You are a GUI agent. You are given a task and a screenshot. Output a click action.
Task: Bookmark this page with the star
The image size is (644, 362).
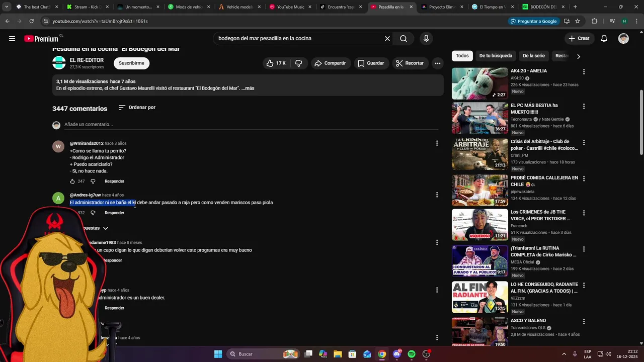(x=578, y=21)
